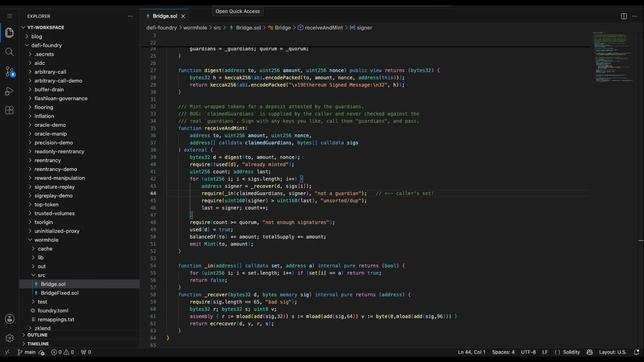Expand the flashloan-governance folder
The image size is (644, 362).
point(61,98)
